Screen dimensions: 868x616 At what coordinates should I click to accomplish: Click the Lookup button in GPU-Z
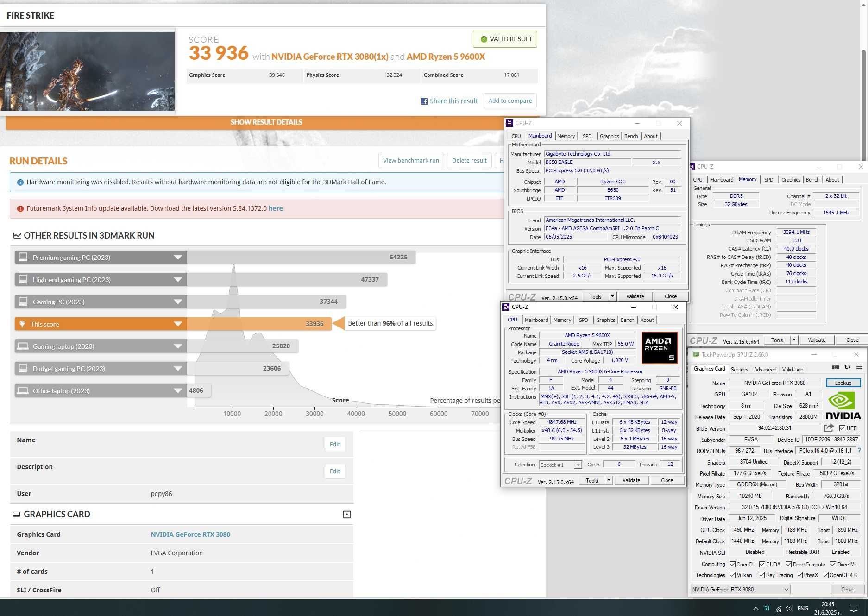[x=843, y=383]
